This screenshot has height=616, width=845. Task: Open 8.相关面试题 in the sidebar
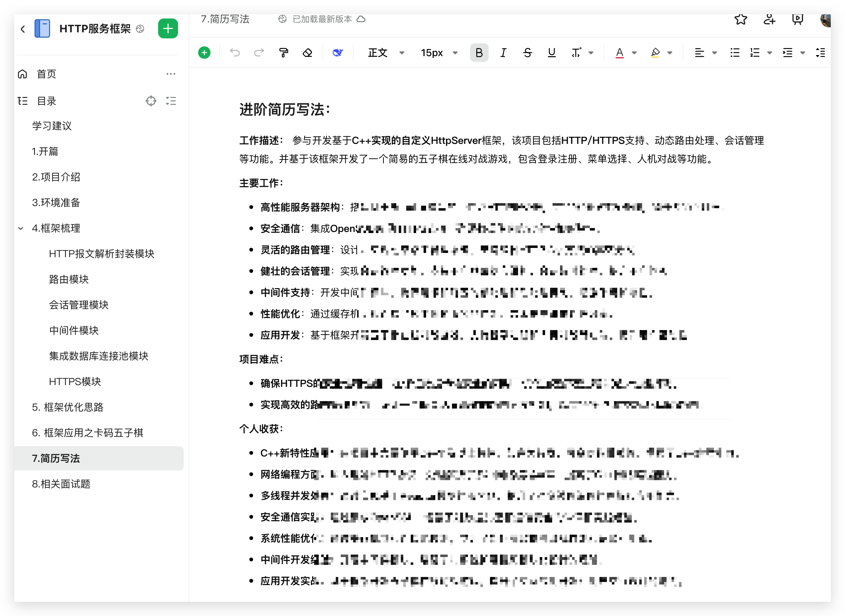point(61,484)
